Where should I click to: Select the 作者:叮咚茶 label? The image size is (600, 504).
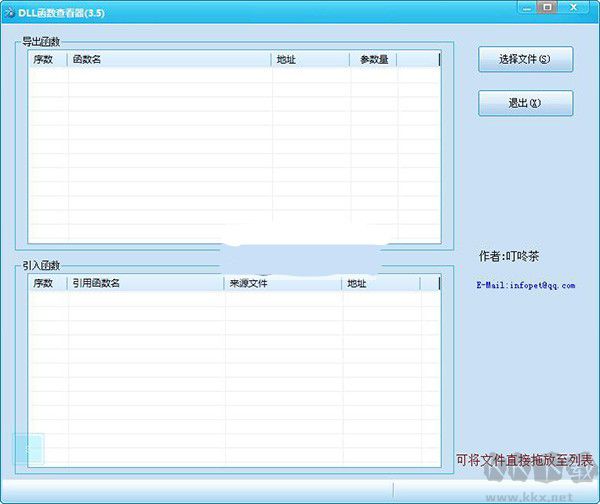coord(509,256)
